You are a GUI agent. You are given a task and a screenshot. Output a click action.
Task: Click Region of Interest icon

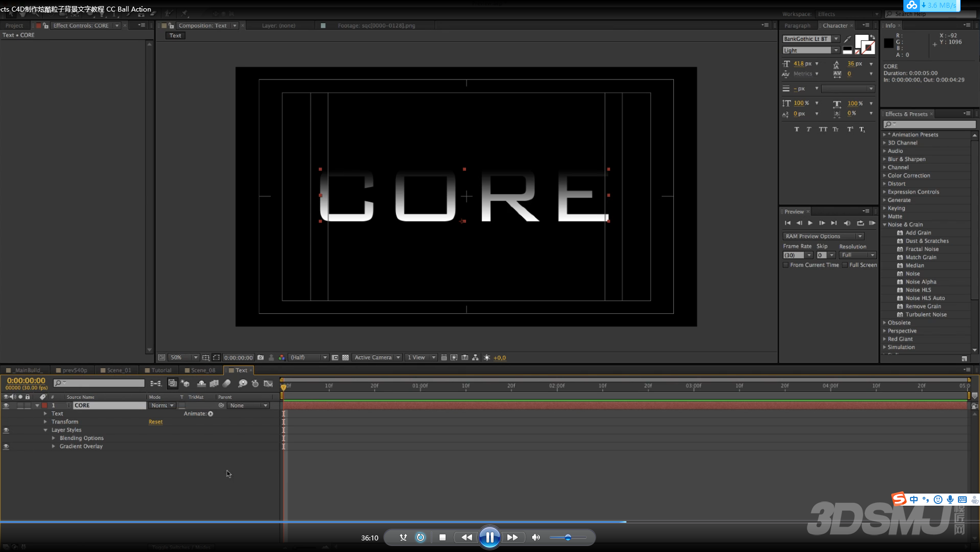[335, 357]
